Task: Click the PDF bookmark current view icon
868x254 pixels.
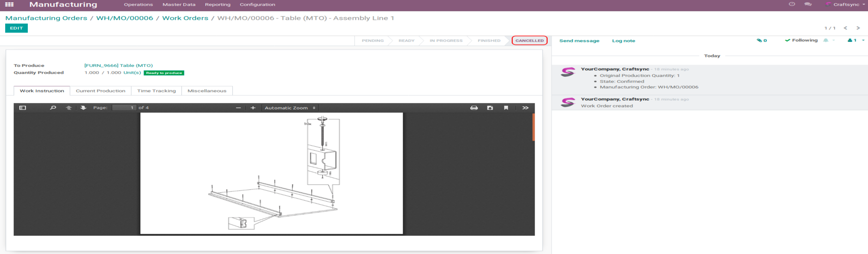Action: pyautogui.click(x=506, y=108)
